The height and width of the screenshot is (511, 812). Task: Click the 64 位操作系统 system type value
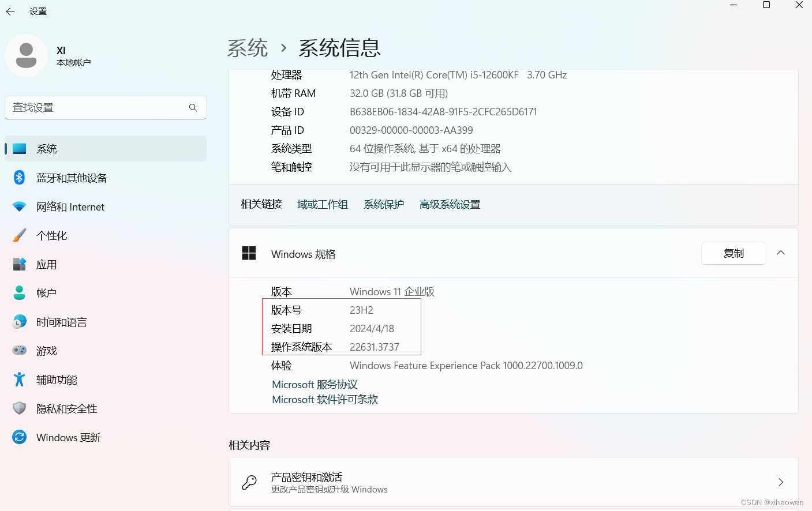(425, 149)
